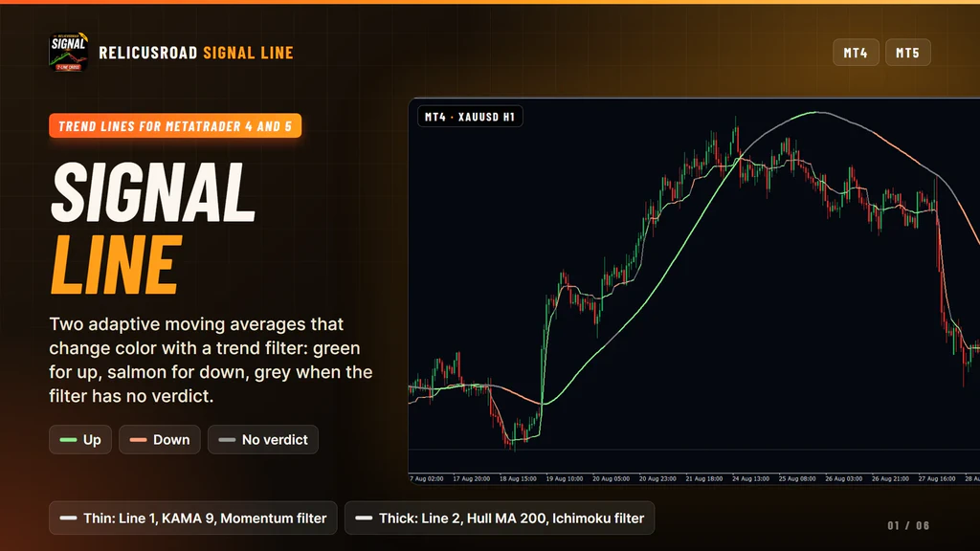The width and height of the screenshot is (980, 551).
Task: Click the 21 Aug 18:00 axis label
Action: pyautogui.click(x=704, y=478)
